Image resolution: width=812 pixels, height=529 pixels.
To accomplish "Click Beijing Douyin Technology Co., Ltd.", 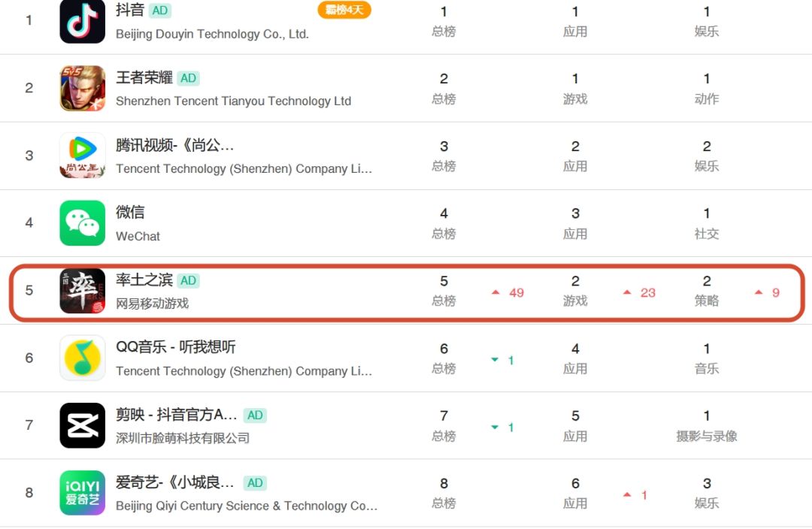I will coord(212,34).
